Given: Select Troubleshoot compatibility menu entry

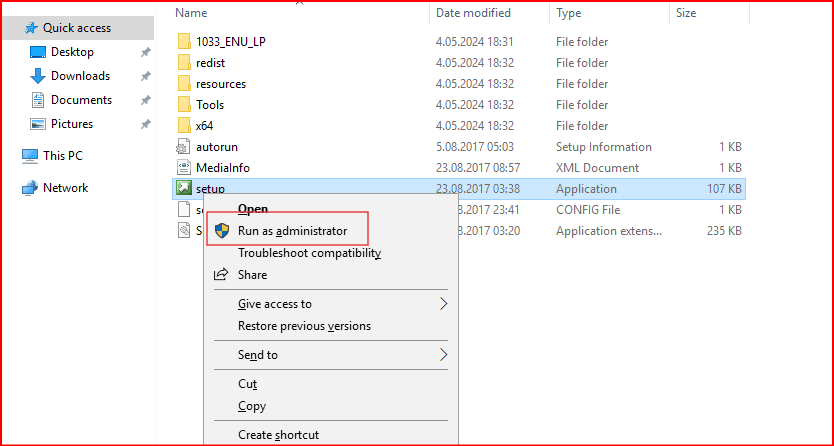Looking at the screenshot, I should point(309,253).
